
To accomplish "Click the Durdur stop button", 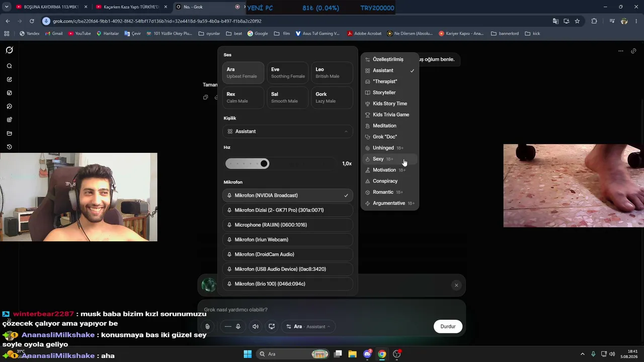I will [x=448, y=326].
